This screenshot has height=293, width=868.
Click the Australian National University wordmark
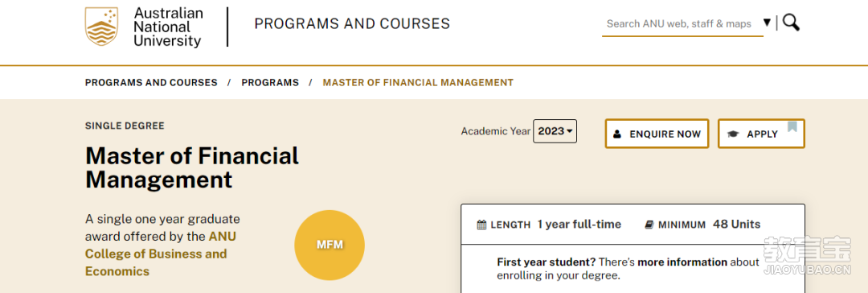point(168,27)
